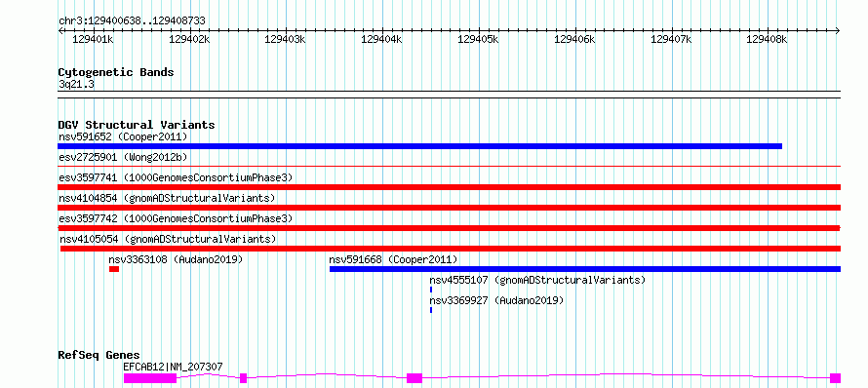Open esv3597742 (1000GenomesConsortiumPhase3) label
The width and height of the screenshot is (868, 388).
pyautogui.click(x=176, y=218)
